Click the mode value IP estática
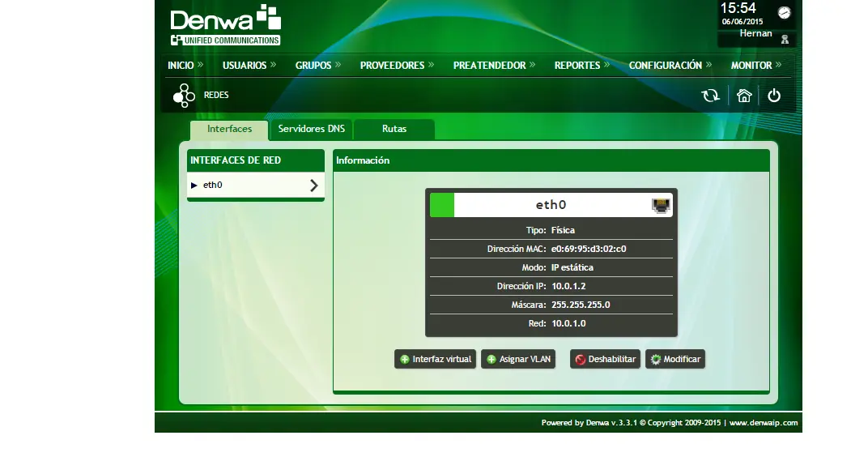Screen dimensions: 868x461 572,267
